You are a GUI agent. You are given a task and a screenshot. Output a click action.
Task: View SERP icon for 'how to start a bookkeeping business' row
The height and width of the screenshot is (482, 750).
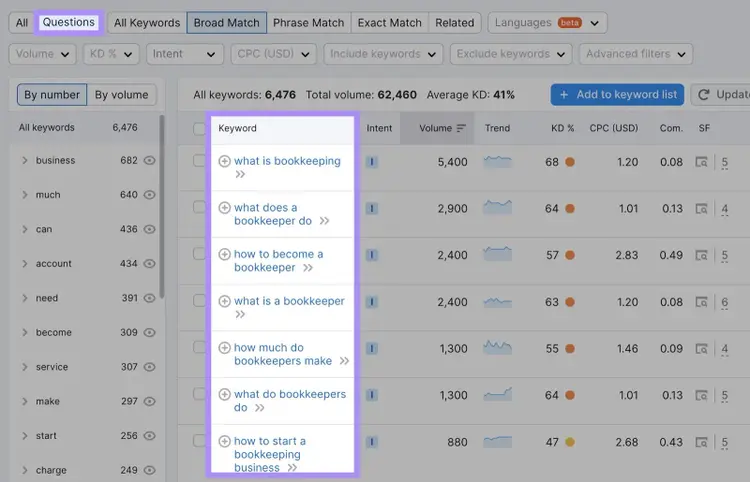pyautogui.click(x=701, y=442)
